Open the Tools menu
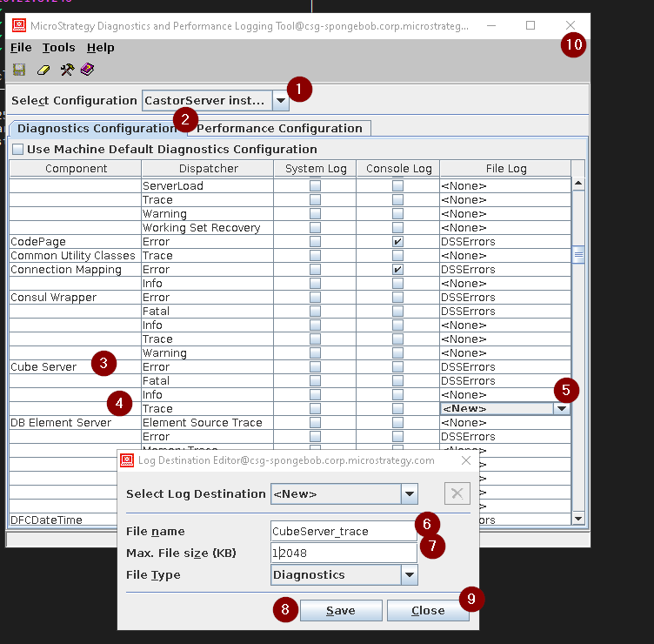654x644 pixels. tap(58, 48)
